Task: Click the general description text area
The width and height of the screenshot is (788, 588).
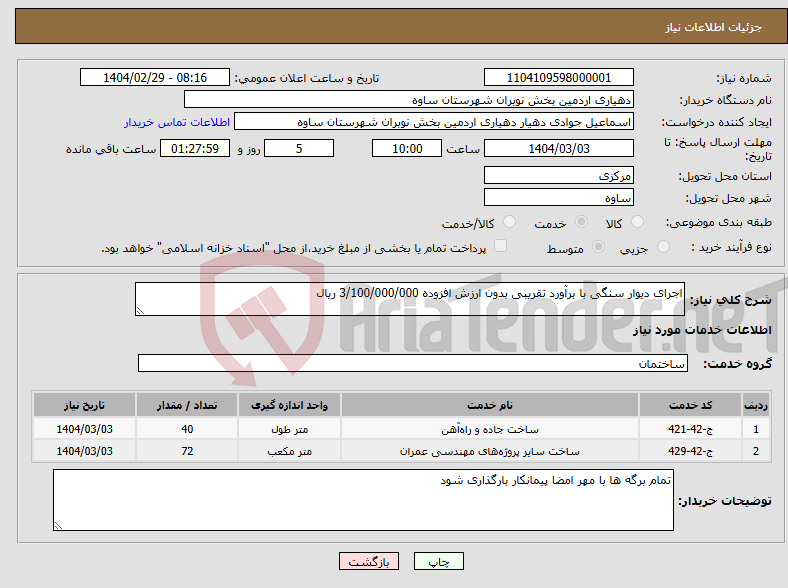Action: pyautogui.click(x=410, y=299)
